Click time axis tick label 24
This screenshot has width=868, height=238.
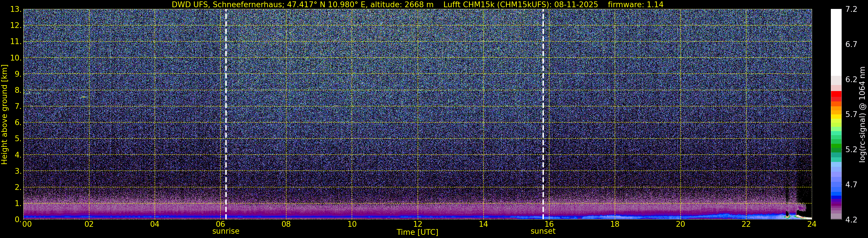pyautogui.click(x=812, y=224)
